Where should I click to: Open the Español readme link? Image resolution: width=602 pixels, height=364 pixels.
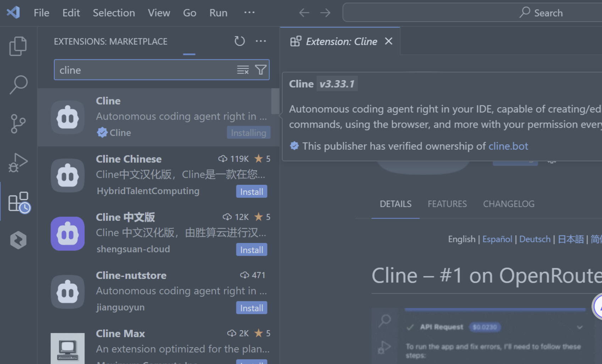[x=497, y=239]
